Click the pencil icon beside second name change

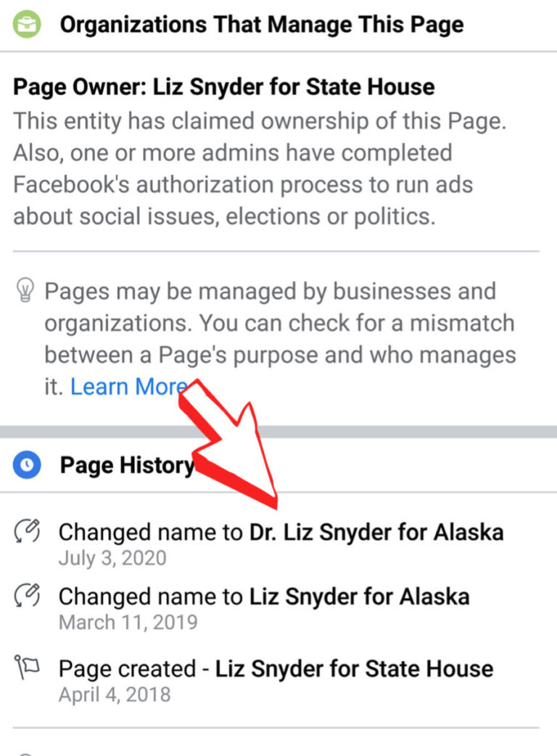(26, 595)
